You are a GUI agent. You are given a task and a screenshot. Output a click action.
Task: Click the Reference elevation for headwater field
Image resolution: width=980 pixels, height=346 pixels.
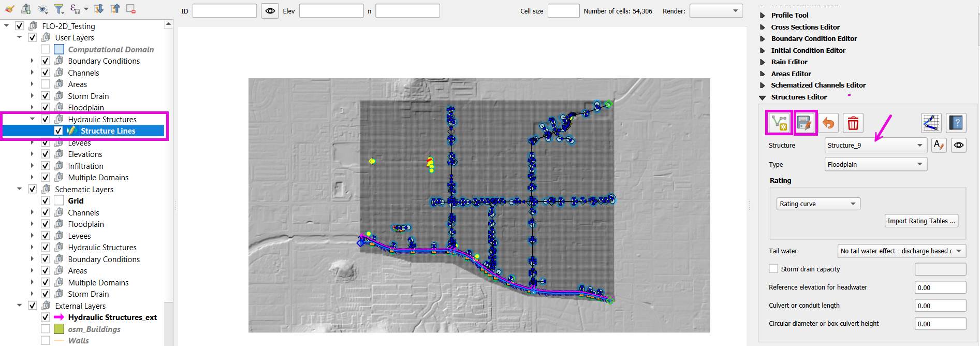[940, 287]
